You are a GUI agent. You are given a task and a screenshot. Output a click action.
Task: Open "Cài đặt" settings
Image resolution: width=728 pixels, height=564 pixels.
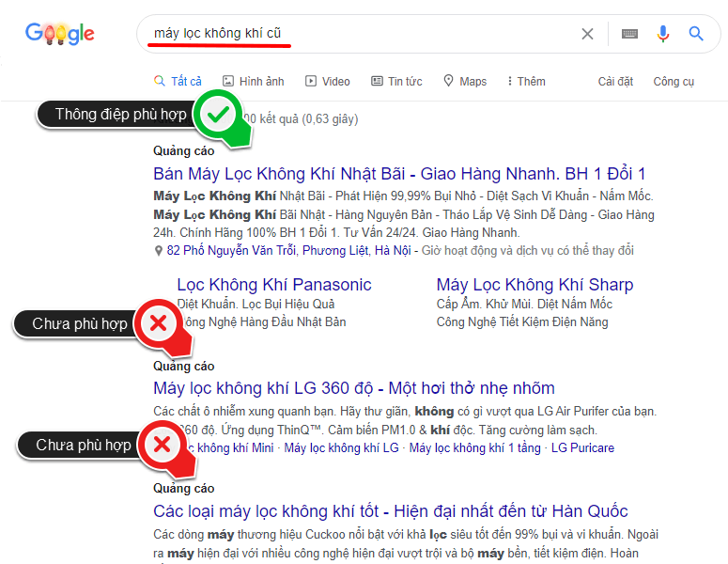click(615, 82)
